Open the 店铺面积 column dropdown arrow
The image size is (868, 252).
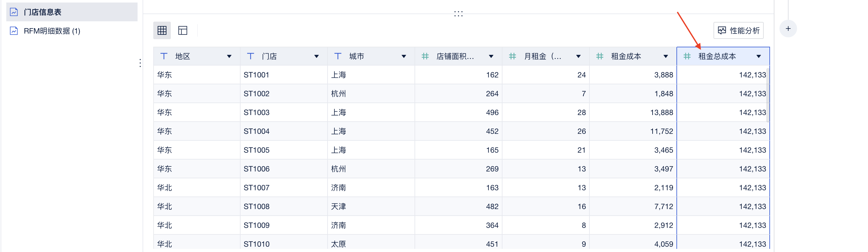point(491,56)
